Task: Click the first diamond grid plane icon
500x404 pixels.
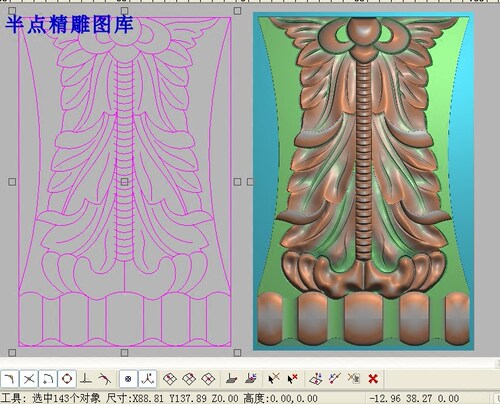Action: [x=170, y=379]
